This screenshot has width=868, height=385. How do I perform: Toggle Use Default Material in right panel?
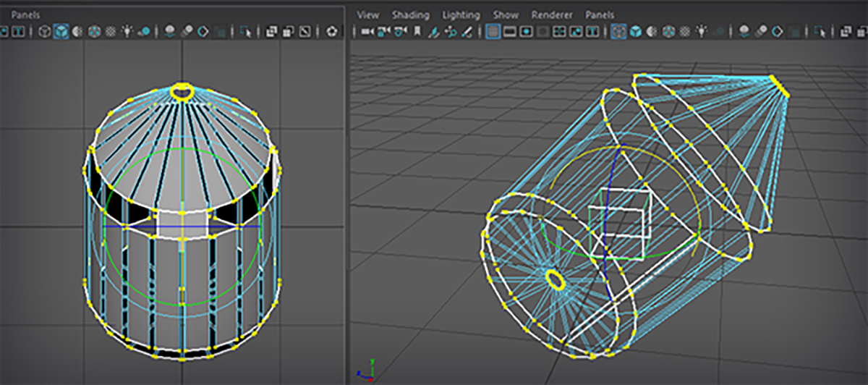tap(652, 31)
